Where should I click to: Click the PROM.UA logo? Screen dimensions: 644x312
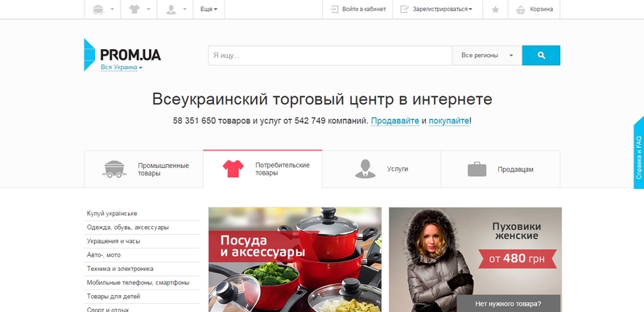point(122,55)
